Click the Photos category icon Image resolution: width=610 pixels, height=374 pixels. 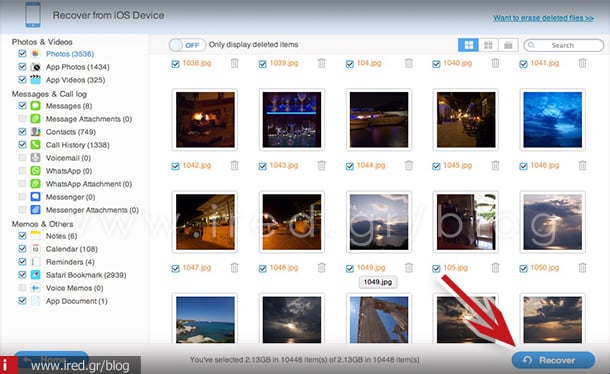pyautogui.click(x=35, y=54)
